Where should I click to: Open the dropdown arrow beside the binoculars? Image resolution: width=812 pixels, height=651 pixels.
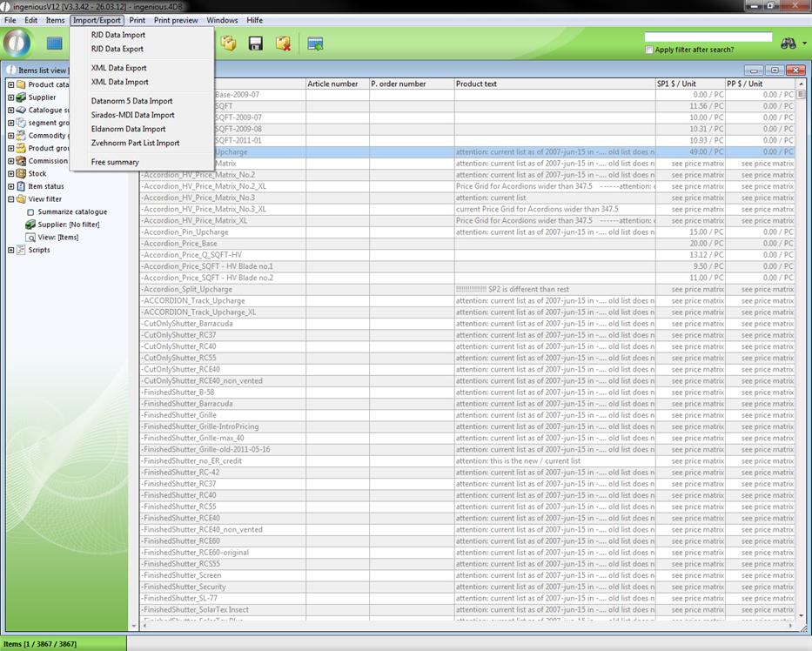805,44
